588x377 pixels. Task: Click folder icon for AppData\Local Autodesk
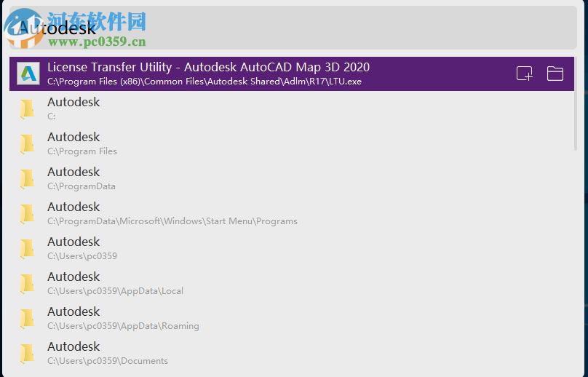(x=28, y=283)
